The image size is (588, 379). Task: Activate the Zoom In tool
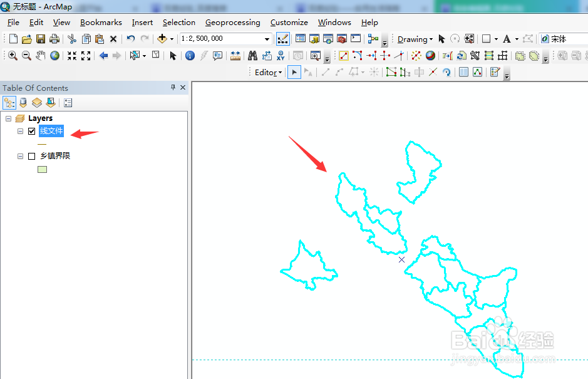pyautogui.click(x=13, y=55)
